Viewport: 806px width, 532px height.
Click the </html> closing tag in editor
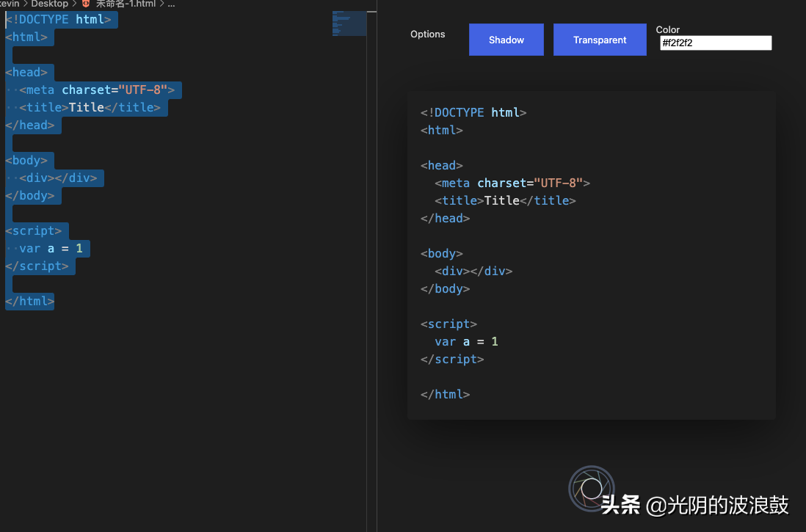point(30,301)
